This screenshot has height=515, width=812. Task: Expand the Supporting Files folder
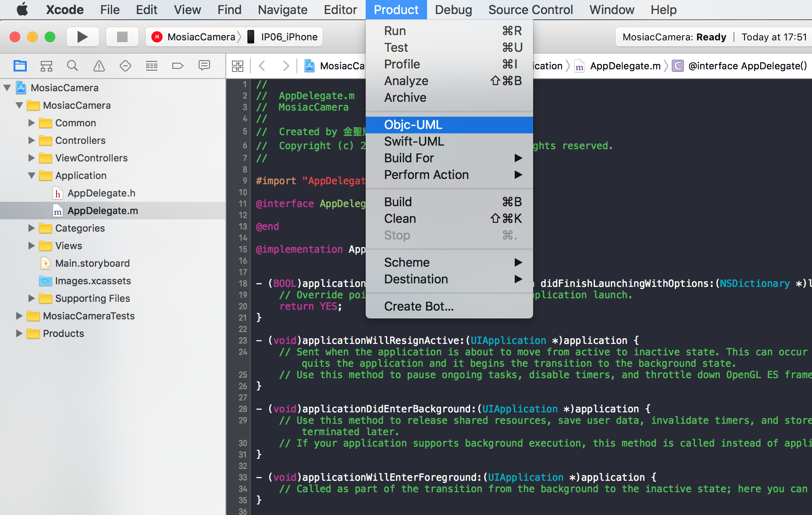tap(32, 298)
